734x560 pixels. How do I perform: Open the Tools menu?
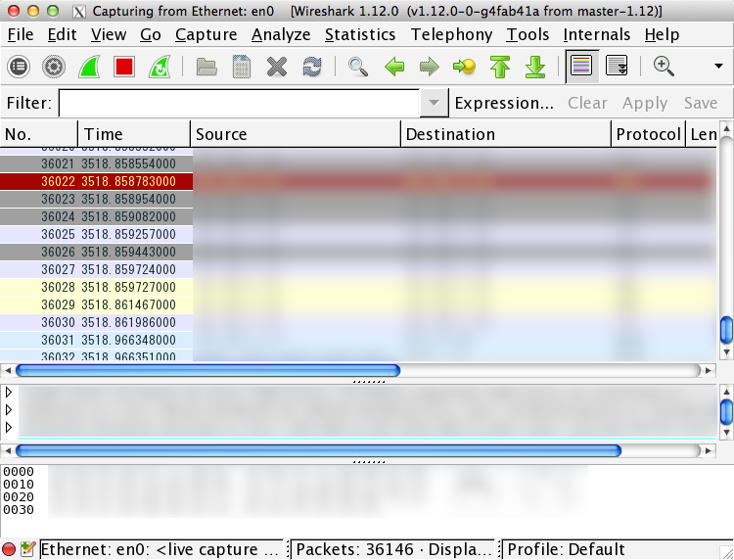coord(528,34)
